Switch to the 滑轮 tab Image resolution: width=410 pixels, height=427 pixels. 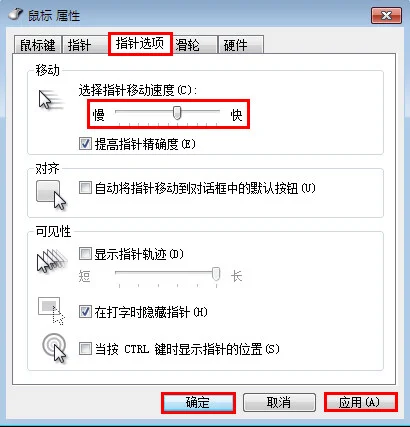tap(195, 45)
